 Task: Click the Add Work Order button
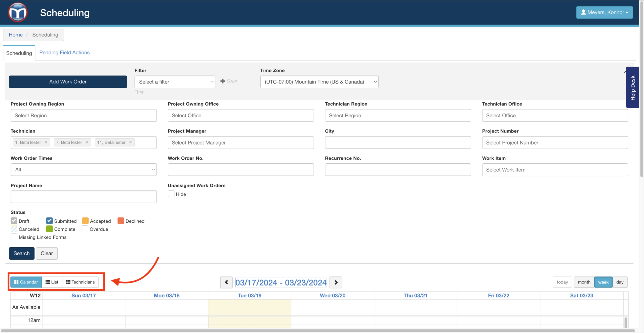(68, 82)
